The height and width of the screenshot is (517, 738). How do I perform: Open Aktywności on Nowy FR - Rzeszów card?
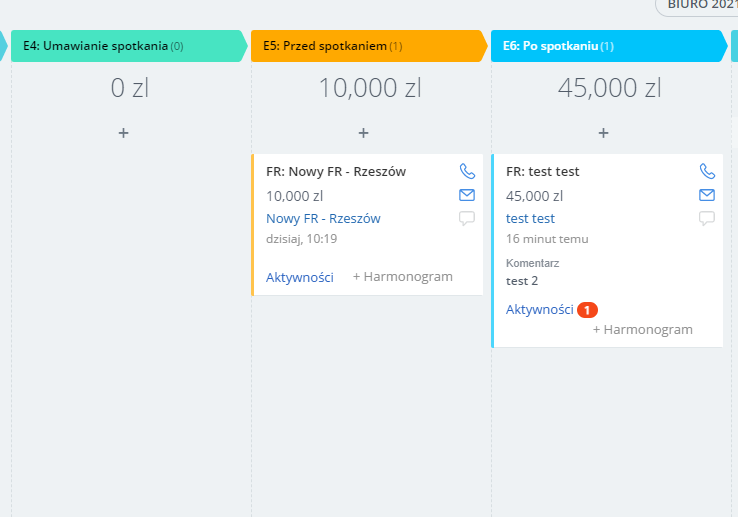pos(299,277)
